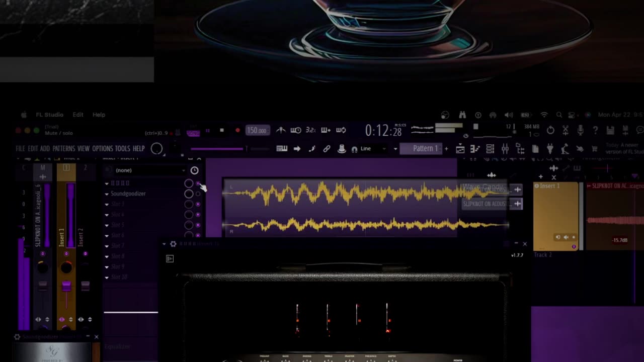Open the plugin picker plug icon

pyautogui.click(x=550, y=149)
